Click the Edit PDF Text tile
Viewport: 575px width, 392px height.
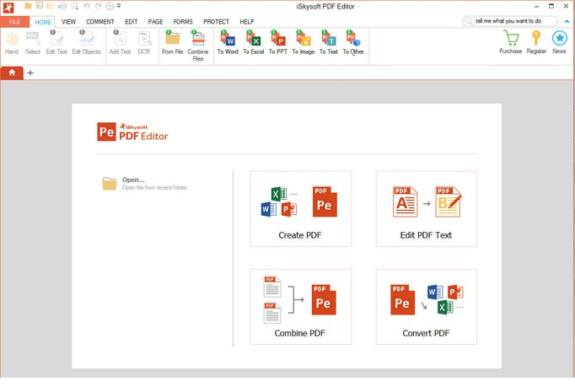coord(427,209)
